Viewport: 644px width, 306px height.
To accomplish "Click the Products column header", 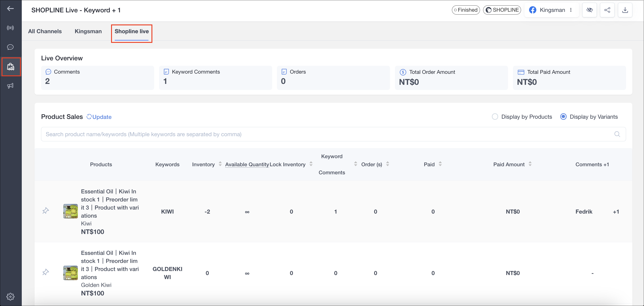I will [101, 164].
